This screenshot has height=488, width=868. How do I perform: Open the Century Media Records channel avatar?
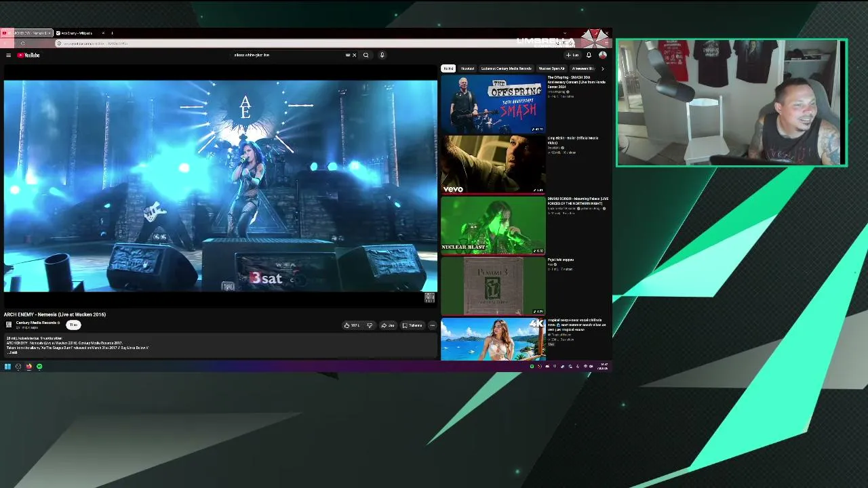(x=9, y=325)
